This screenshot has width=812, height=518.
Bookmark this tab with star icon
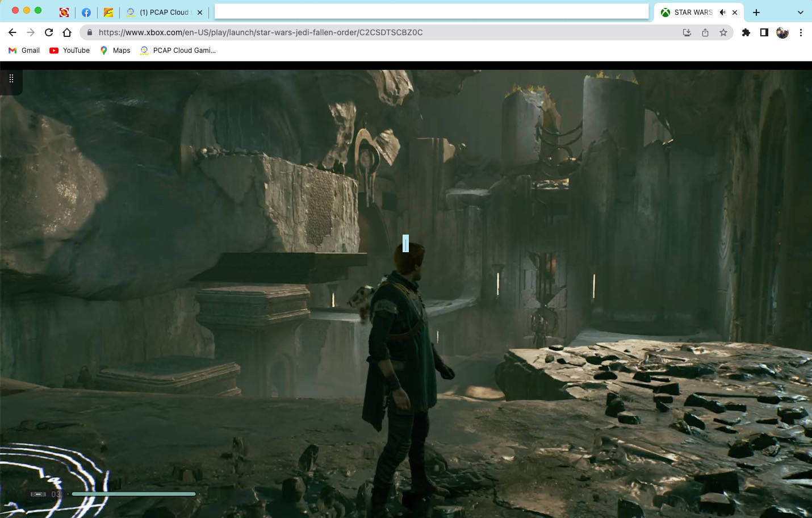click(723, 32)
